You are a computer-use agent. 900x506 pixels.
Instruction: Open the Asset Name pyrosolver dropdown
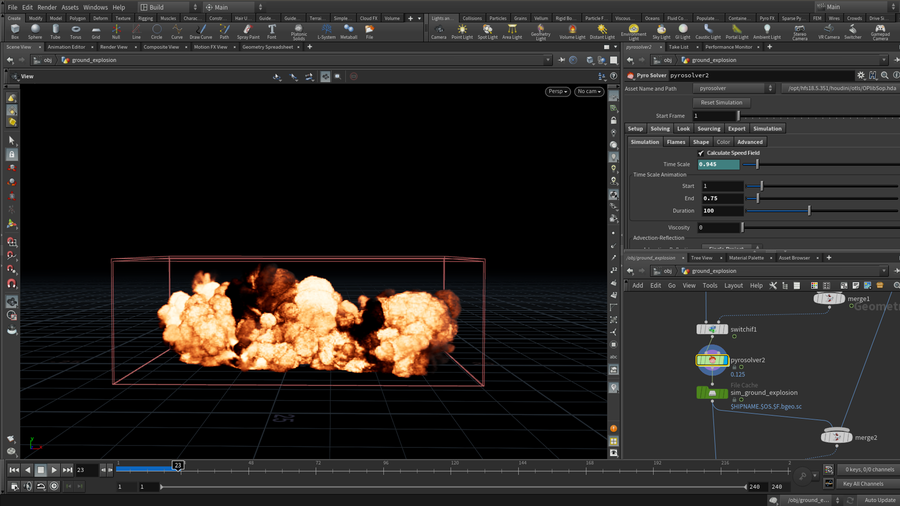[734, 88]
